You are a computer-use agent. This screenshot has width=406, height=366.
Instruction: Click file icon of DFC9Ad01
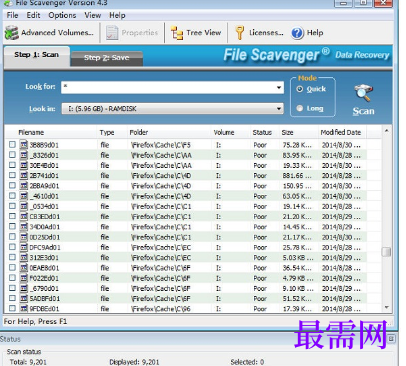click(x=24, y=247)
